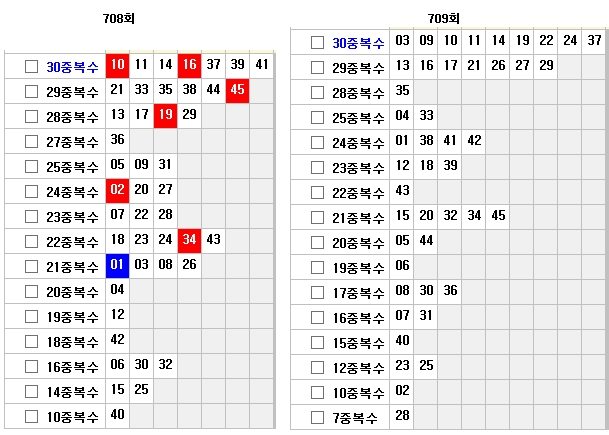
Task: Click the blue highlighted 01 cell
Action: (118, 265)
